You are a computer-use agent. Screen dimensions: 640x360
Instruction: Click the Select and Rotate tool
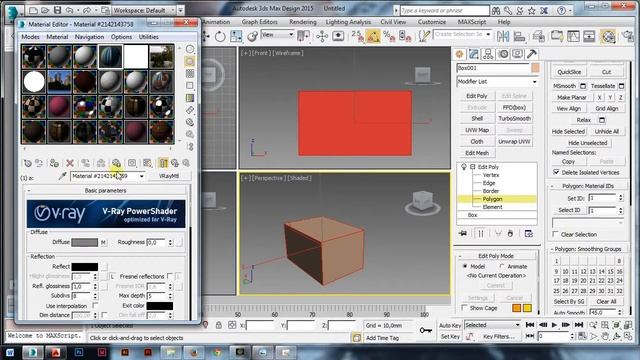[220, 37]
